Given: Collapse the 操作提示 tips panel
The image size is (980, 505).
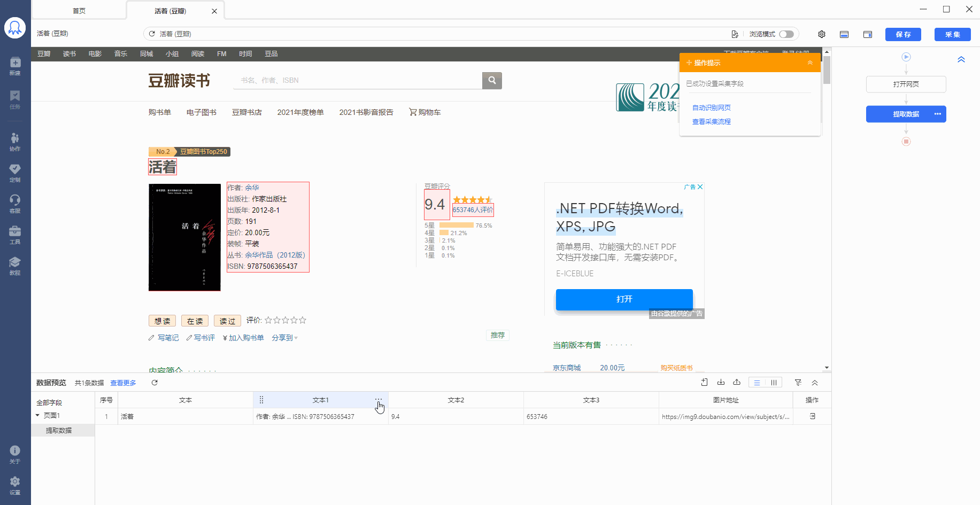Looking at the screenshot, I should [x=810, y=63].
